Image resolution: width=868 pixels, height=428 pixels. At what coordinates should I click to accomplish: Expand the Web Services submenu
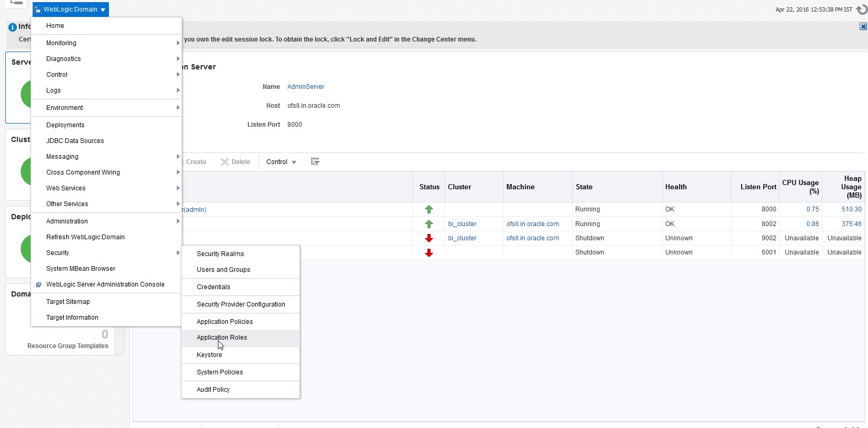[106, 188]
